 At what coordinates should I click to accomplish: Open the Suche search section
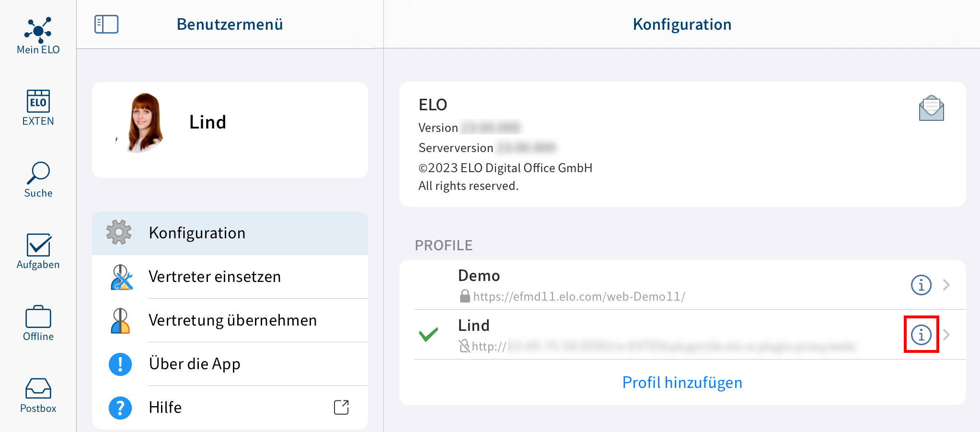tap(38, 180)
